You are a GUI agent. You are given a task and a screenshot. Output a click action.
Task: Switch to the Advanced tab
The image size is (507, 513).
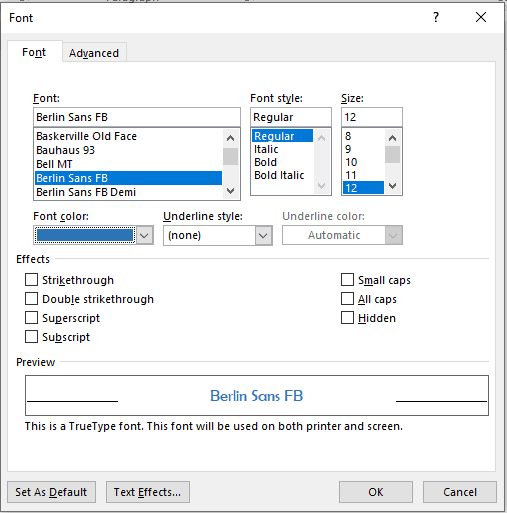94,53
